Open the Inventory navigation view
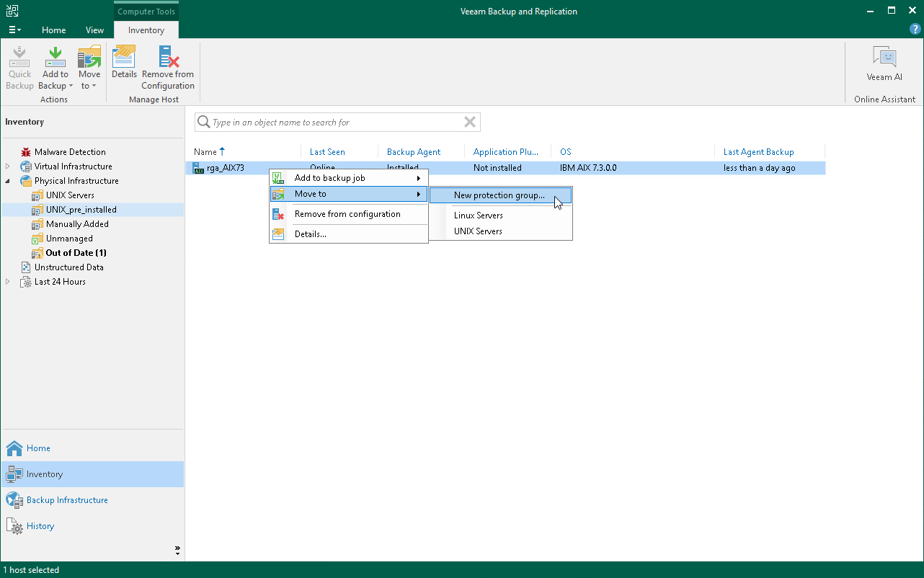 click(x=92, y=474)
